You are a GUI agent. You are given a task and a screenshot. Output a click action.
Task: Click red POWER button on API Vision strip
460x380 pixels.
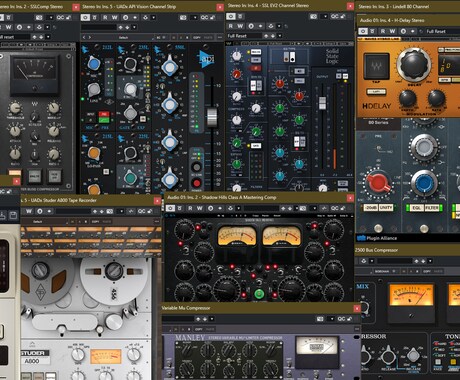pos(196,183)
